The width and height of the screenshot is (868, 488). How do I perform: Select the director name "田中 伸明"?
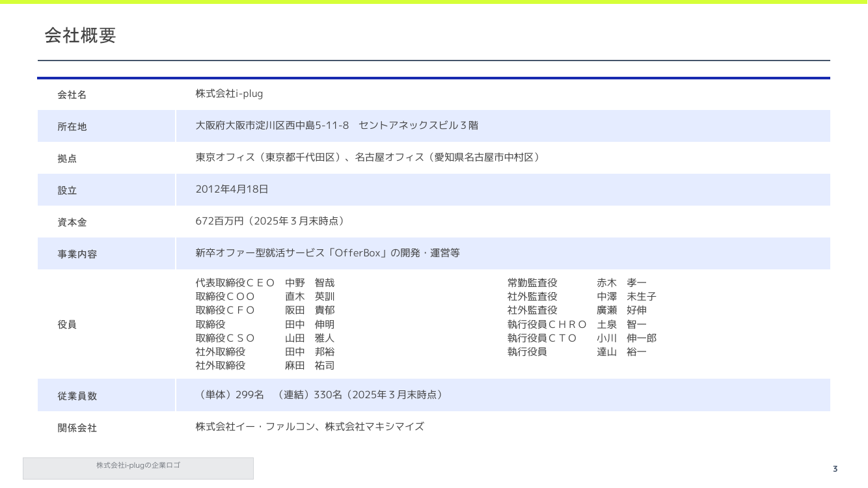click(310, 325)
